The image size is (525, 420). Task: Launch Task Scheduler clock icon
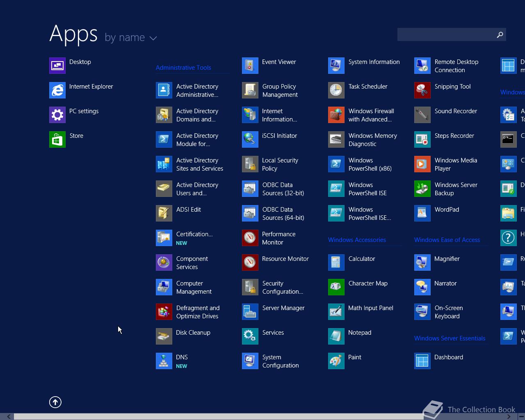pos(336,90)
